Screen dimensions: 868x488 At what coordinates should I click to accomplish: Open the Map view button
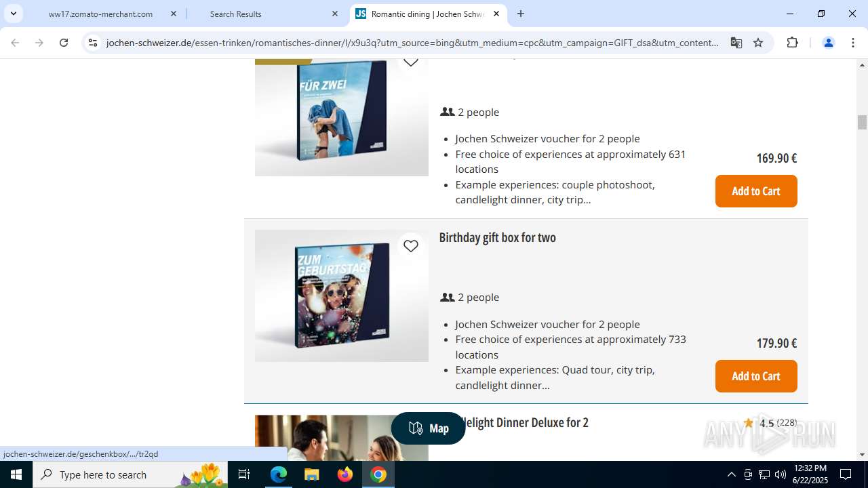point(429,428)
